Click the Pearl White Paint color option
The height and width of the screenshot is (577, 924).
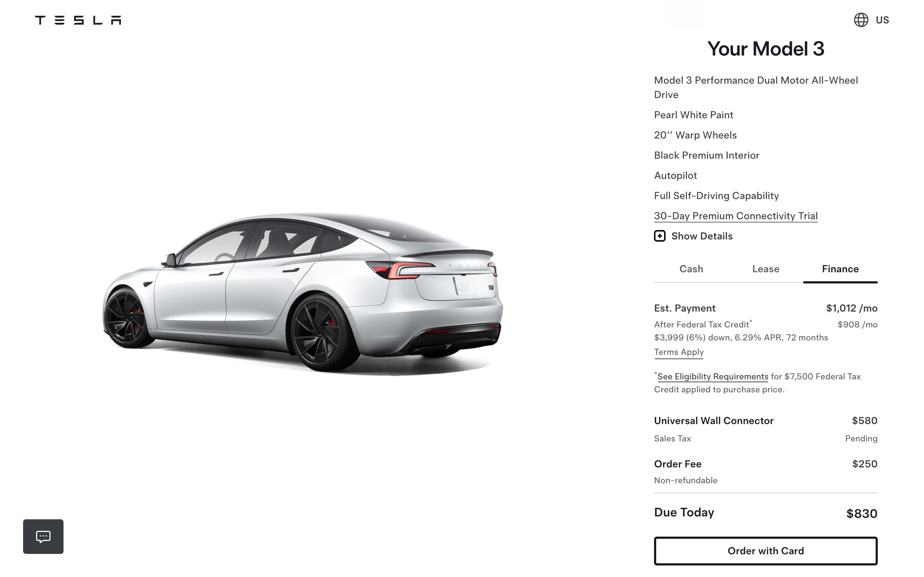[x=693, y=115]
